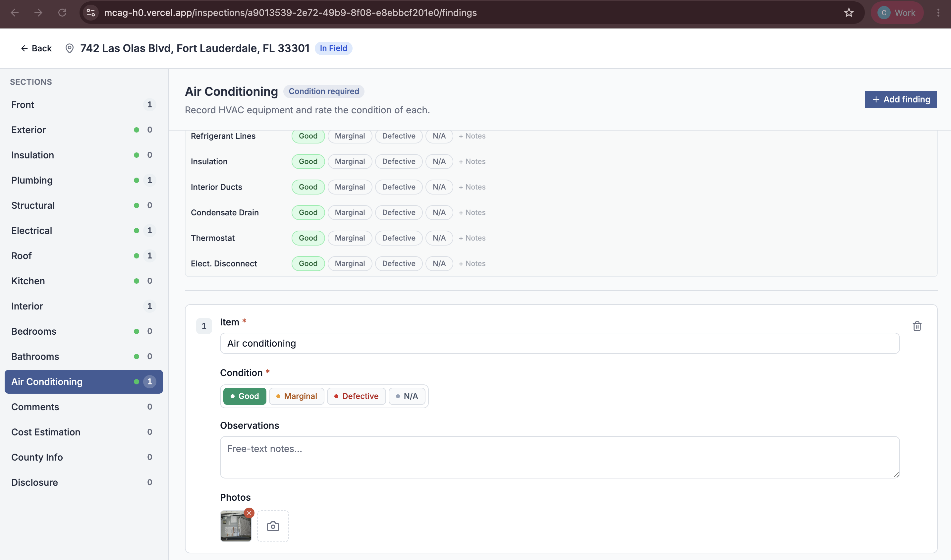Open the County Info section
The width and height of the screenshot is (951, 560).
click(84, 457)
